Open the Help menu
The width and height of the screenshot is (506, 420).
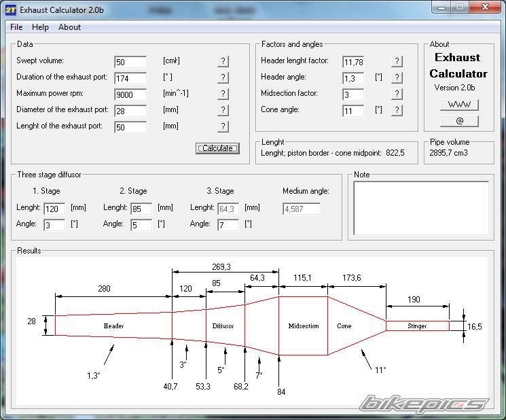40,27
